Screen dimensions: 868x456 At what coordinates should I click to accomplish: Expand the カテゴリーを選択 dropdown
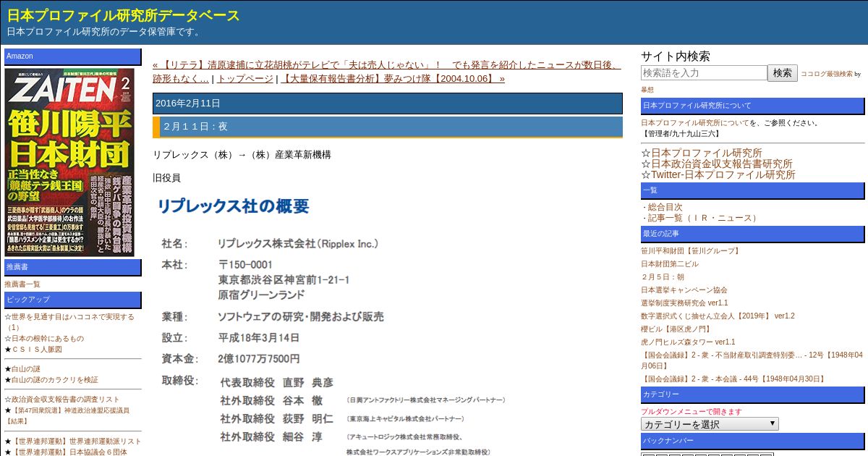[x=710, y=424]
